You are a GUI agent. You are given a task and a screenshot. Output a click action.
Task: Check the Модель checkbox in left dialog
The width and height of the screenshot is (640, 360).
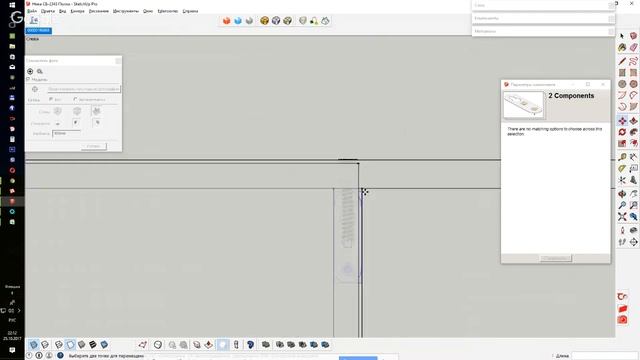point(28,79)
